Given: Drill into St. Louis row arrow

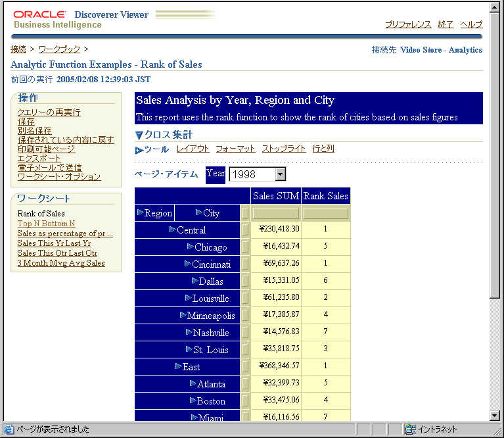Looking at the screenshot, I should (x=189, y=349).
